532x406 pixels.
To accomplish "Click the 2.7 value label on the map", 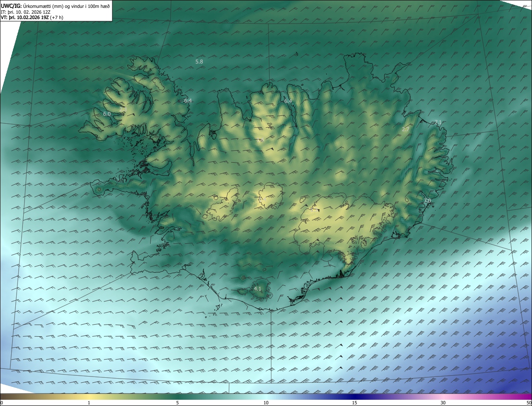I will coord(406,130).
